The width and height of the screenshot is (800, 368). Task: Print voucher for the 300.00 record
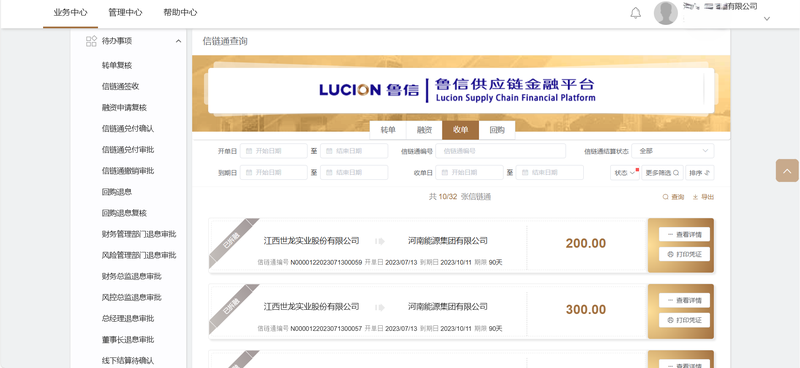click(x=684, y=320)
